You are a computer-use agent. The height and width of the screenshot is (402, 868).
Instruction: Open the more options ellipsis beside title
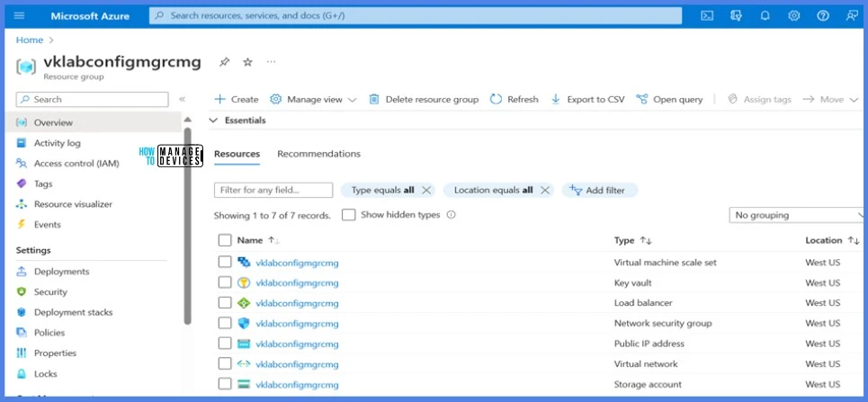(x=271, y=61)
